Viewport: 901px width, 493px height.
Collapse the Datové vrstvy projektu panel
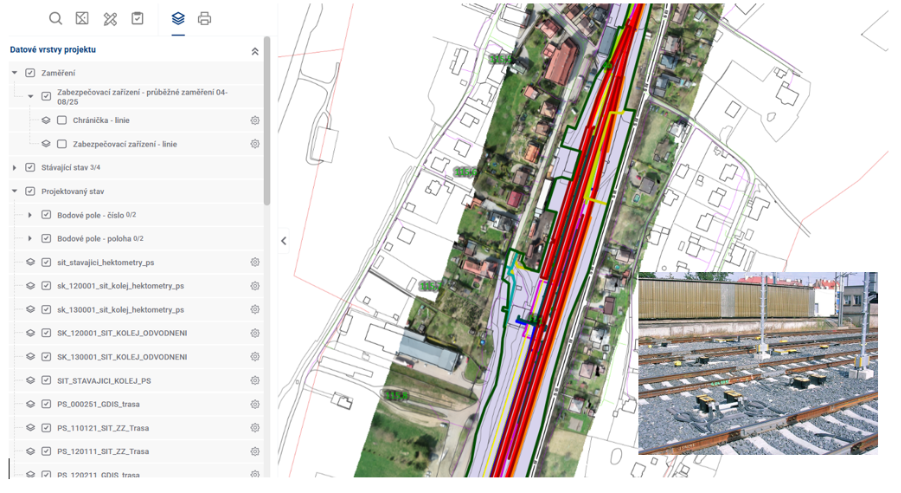(x=254, y=50)
